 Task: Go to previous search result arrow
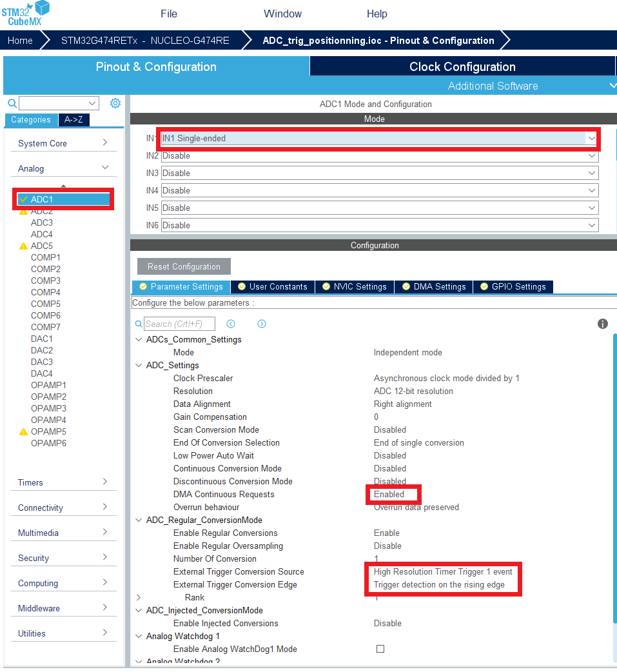click(x=231, y=324)
